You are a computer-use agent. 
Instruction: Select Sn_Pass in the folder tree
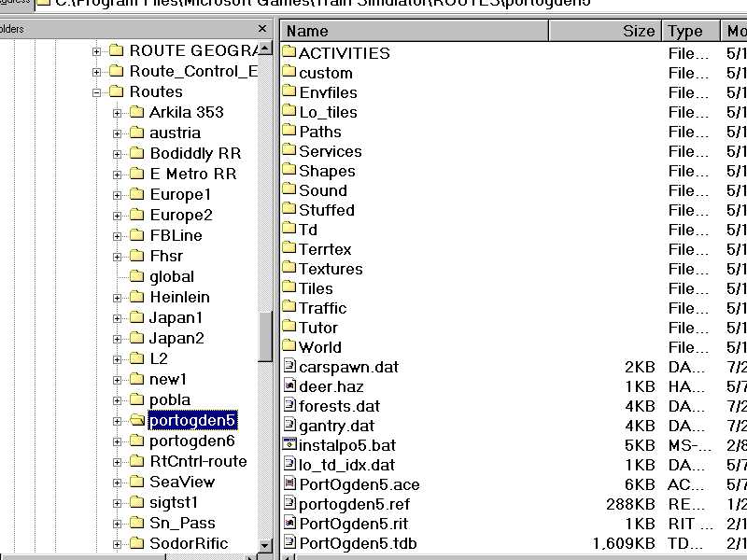click(182, 523)
